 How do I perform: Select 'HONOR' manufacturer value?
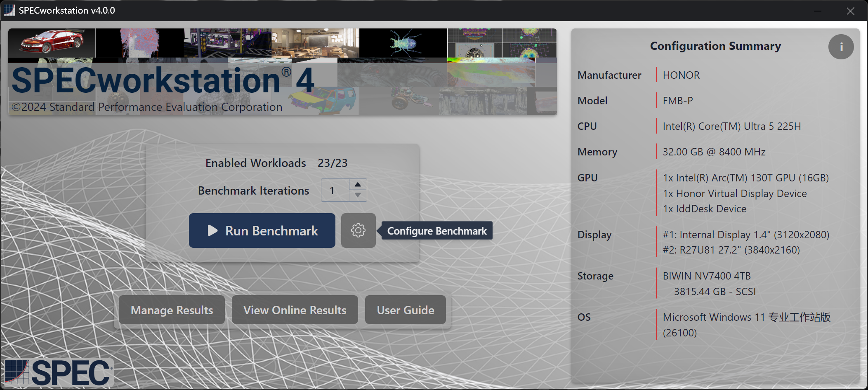coord(681,75)
